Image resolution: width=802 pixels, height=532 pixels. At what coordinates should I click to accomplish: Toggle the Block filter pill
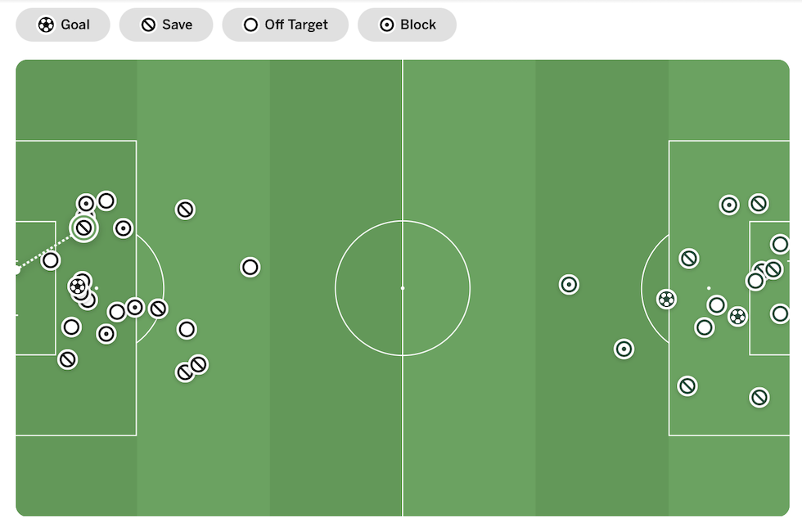(408, 25)
